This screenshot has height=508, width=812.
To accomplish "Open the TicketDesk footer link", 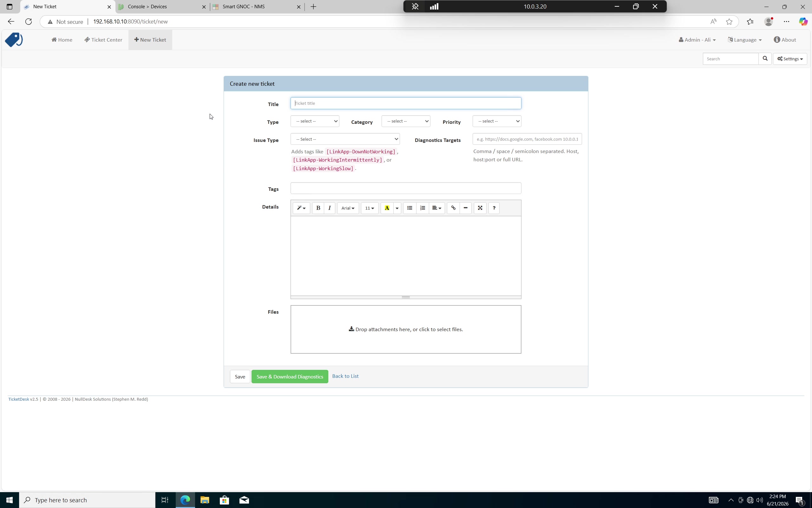I will click(18, 399).
